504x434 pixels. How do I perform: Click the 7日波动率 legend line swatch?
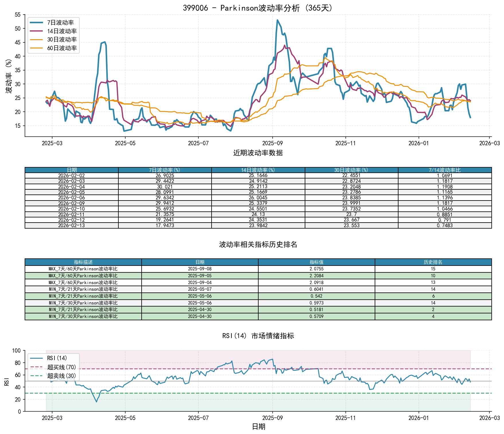point(36,23)
